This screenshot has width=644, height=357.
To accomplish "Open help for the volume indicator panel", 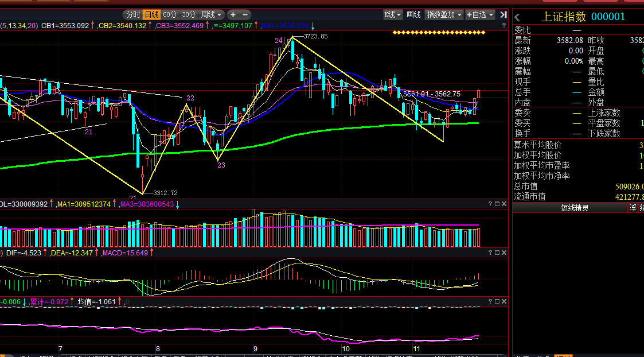I will (x=490, y=204).
